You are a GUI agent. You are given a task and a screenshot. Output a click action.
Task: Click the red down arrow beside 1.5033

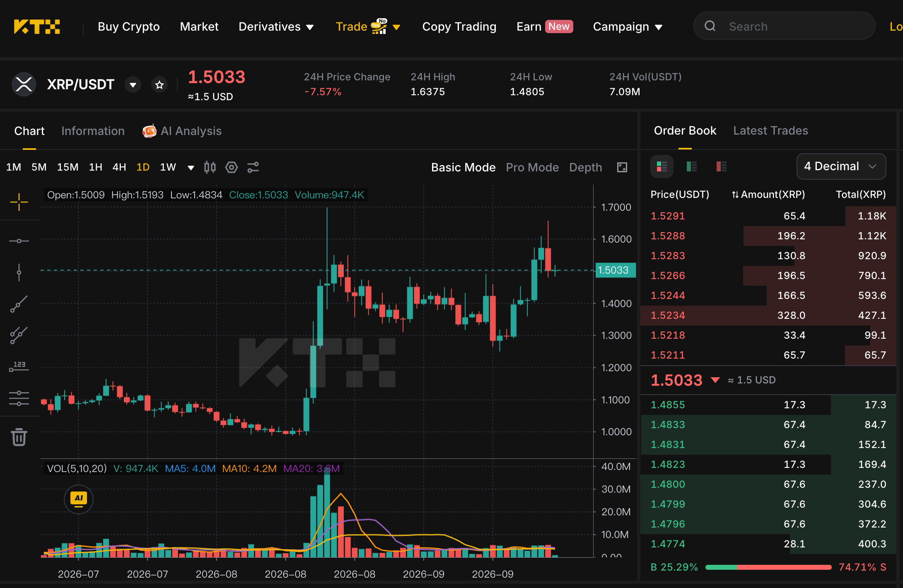click(x=715, y=380)
